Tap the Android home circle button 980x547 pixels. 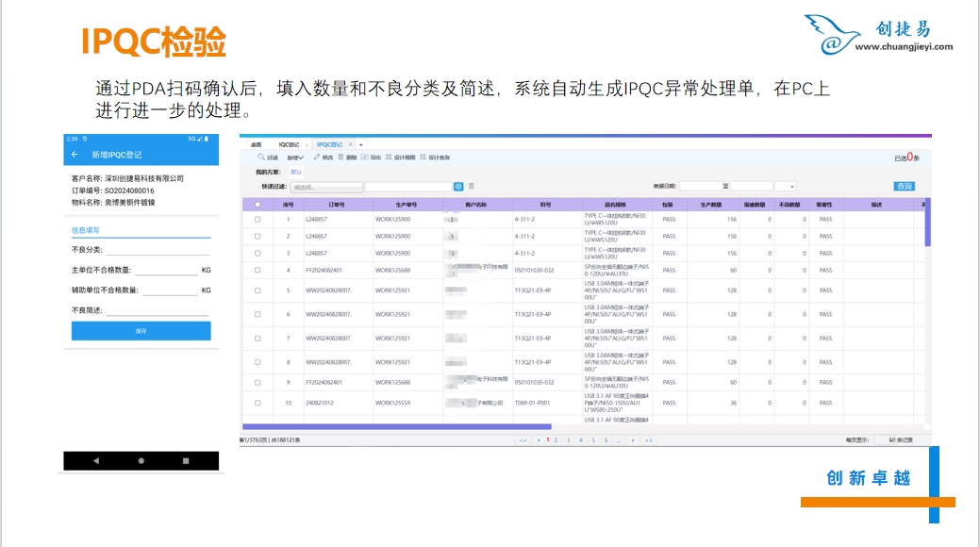(x=141, y=460)
